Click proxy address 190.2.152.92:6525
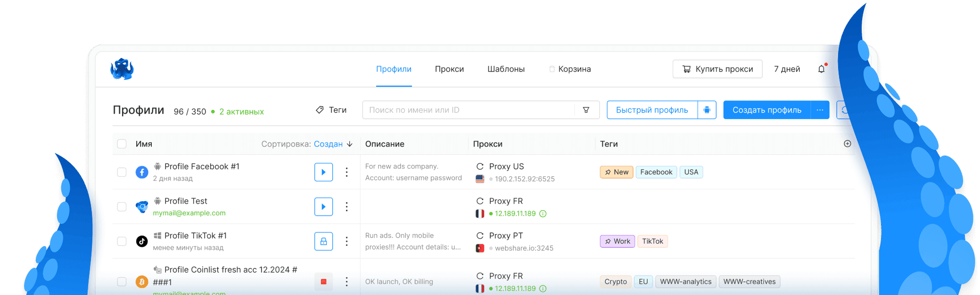This screenshot has width=980, height=295. [525, 179]
